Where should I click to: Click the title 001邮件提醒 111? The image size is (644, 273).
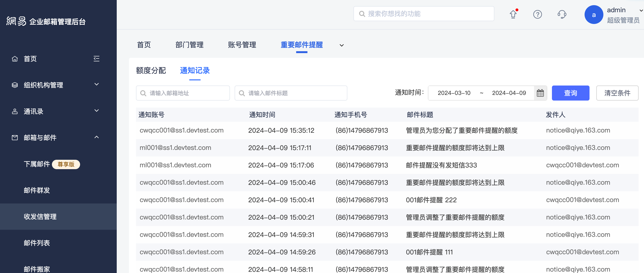click(x=429, y=252)
